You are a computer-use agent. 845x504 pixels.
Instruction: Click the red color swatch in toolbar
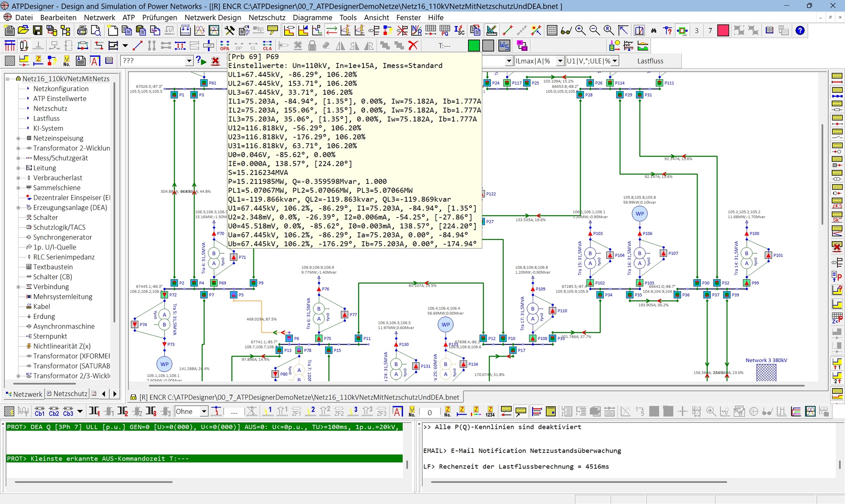(x=723, y=31)
